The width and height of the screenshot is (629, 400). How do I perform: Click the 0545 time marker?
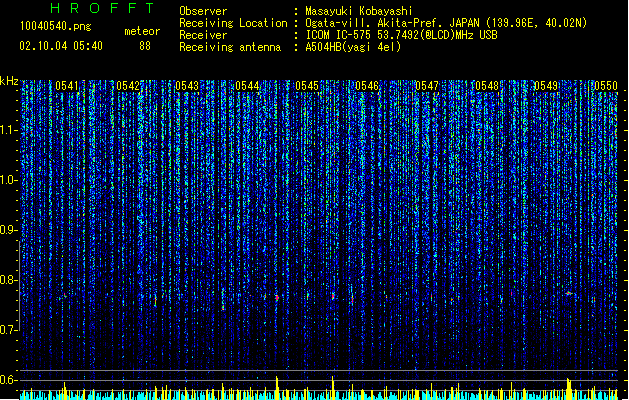[x=307, y=86]
